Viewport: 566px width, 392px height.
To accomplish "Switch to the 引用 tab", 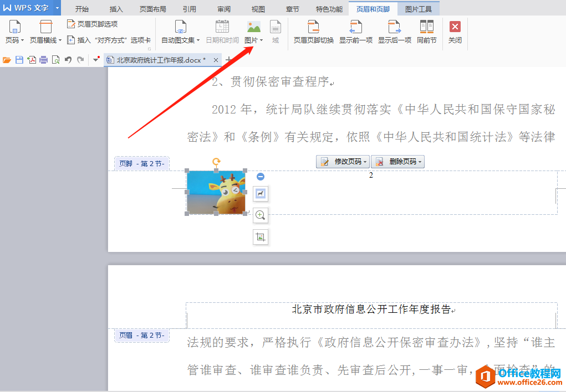I will coord(189,9).
